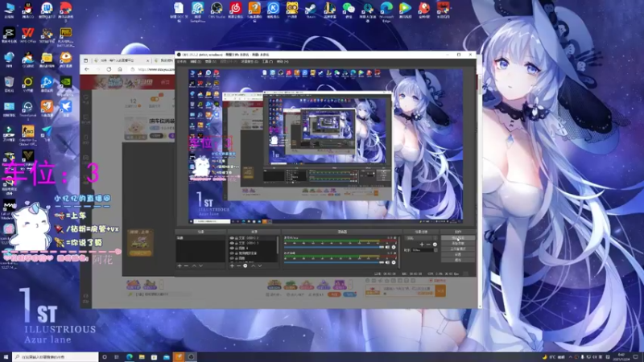Open the WeChat desktop shortcut
This screenshot has height=362, width=644.
(349, 10)
